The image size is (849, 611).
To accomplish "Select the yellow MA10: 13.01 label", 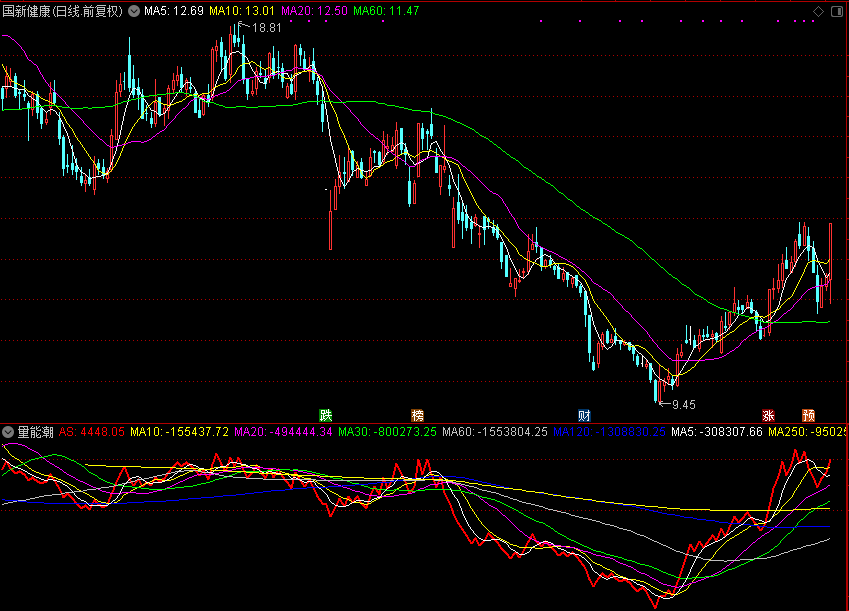I will coord(242,11).
